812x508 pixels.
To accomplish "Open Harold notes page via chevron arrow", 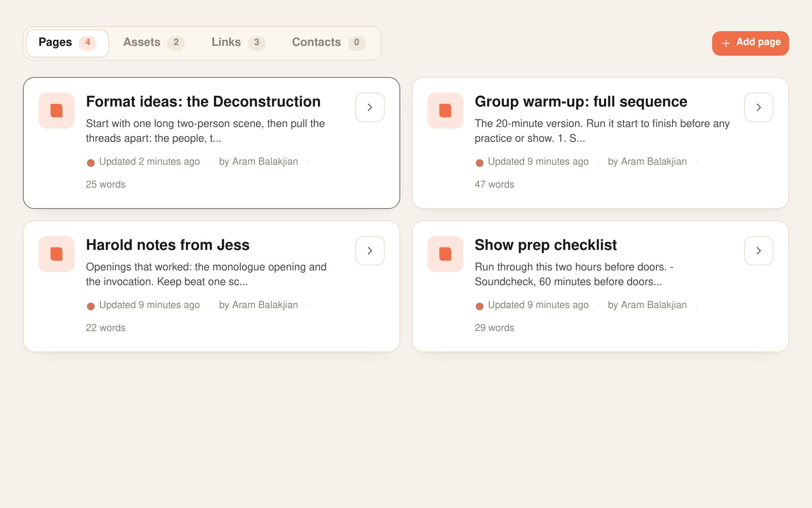I will click(x=370, y=251).
